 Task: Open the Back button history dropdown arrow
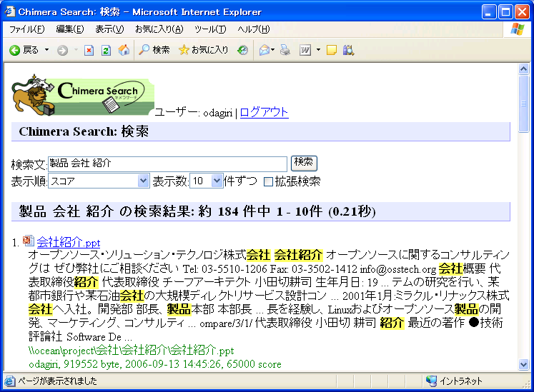(x=46, y=50)
